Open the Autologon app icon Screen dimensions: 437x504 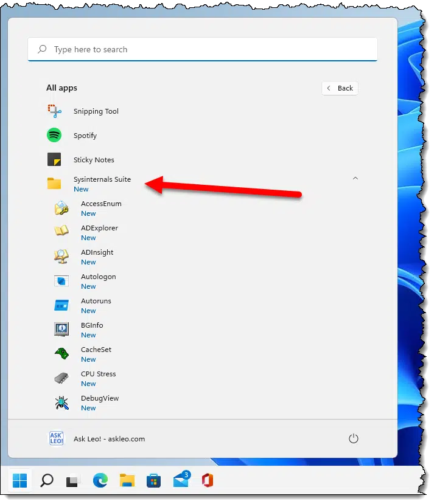click(61, 281)
